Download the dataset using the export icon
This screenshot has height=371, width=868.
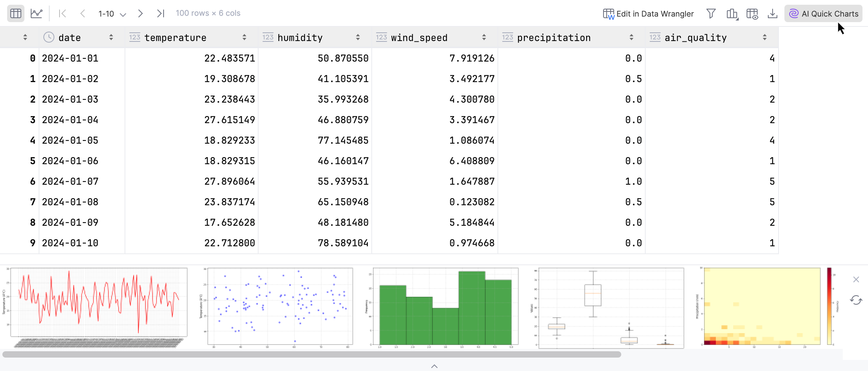(x=772, y=13)
